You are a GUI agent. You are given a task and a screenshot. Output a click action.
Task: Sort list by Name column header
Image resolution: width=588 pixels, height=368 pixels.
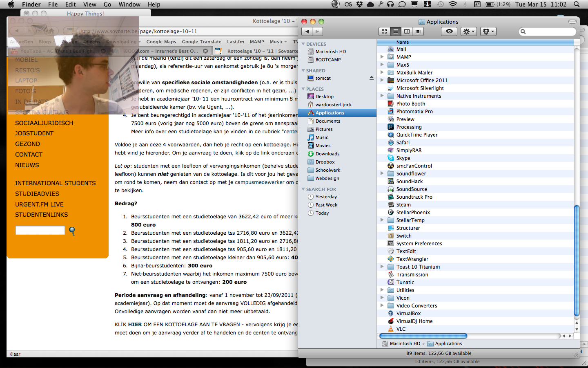coord(475,42)
